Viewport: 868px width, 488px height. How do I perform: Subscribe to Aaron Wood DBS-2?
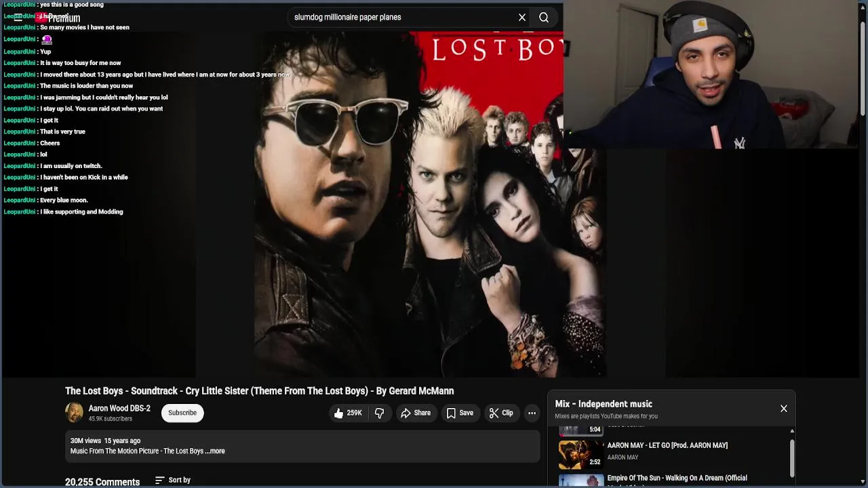point(182,413)
